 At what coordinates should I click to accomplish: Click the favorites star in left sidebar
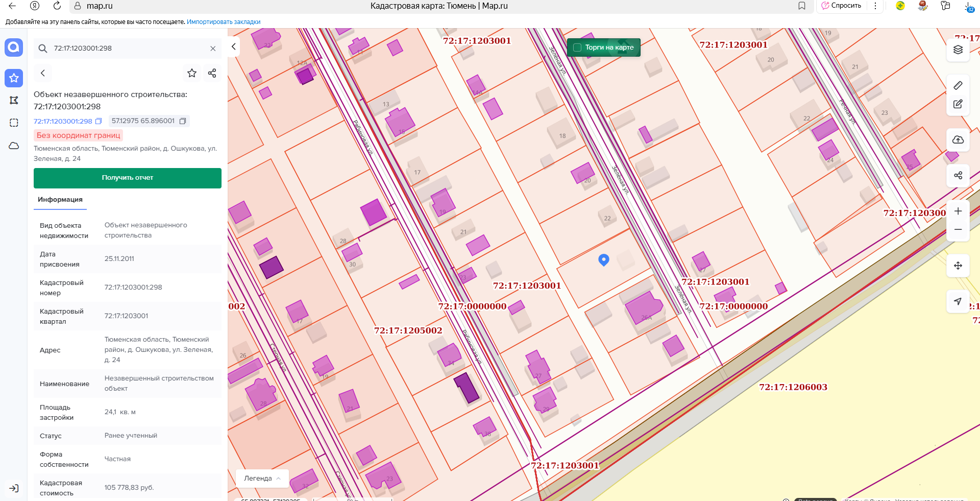[14, 78]
